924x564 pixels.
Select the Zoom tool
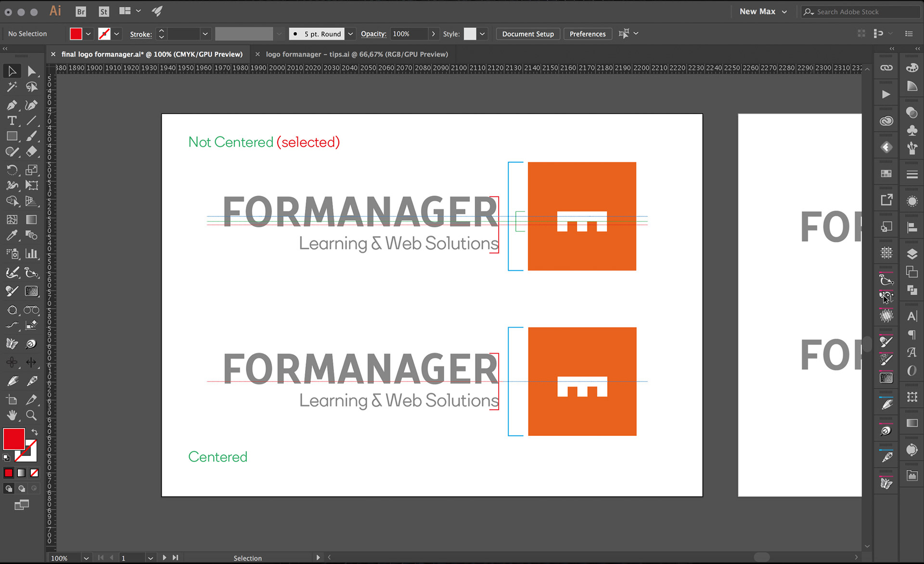tap(31, 415)
